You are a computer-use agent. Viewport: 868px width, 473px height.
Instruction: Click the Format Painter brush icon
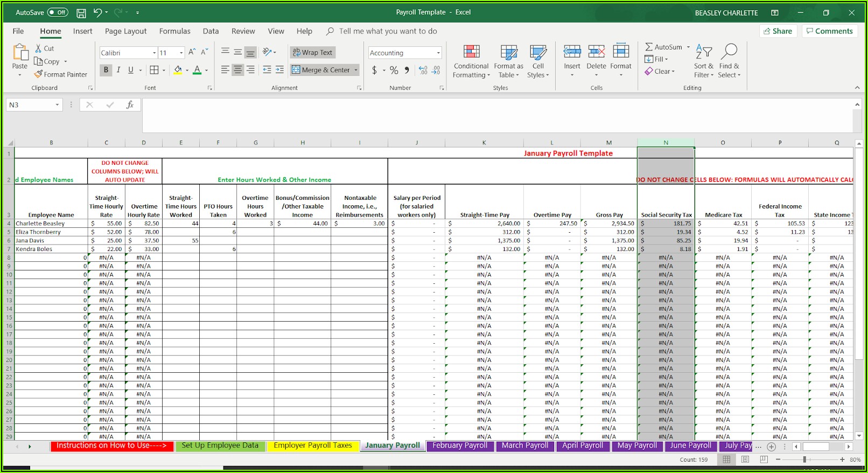pyautogui.click(x=38, y=74)
